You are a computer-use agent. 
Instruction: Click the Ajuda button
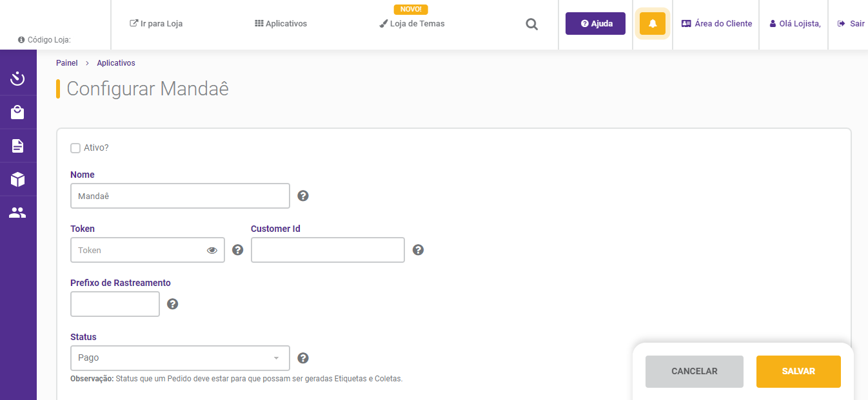click(595, 24)
